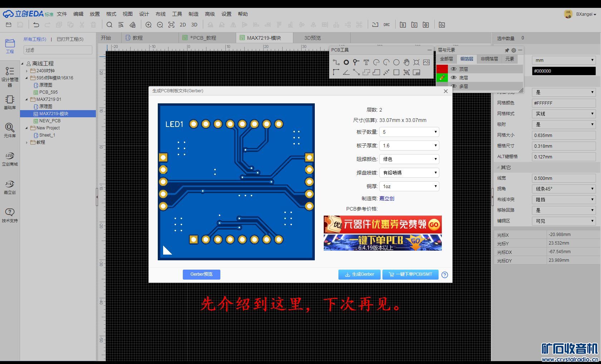The height and width of the screenshot is (364, 601).
Task: Click the Find (magnifier) toolbar icon
Action: click(109, 25)
